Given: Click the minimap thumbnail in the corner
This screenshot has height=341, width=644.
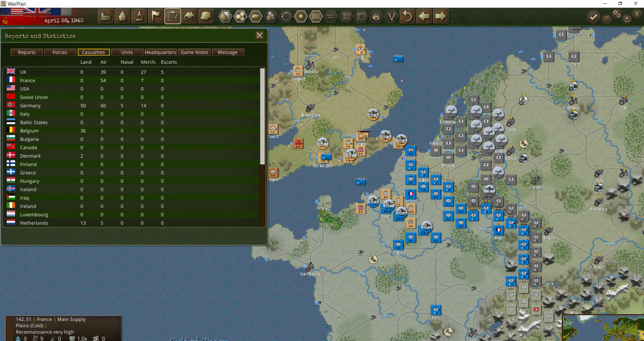Looking at the screenshot, I should click(603, 328).
